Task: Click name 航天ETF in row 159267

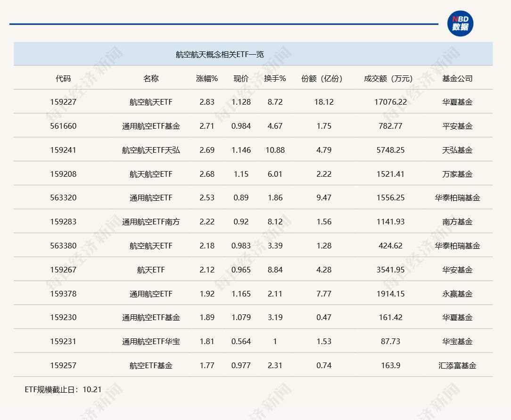Action: (151, 270)
